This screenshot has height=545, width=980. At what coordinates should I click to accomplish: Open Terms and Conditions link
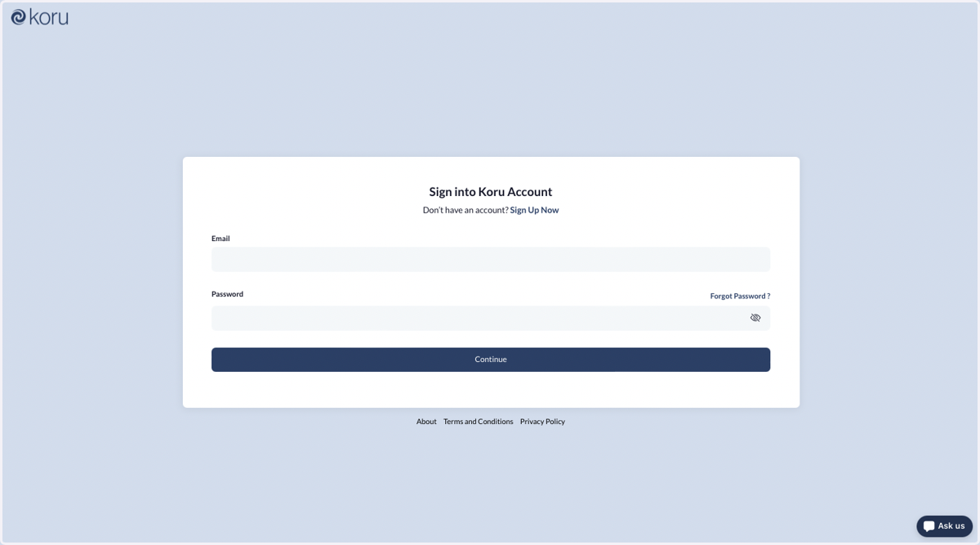click(x=479, y=422)
